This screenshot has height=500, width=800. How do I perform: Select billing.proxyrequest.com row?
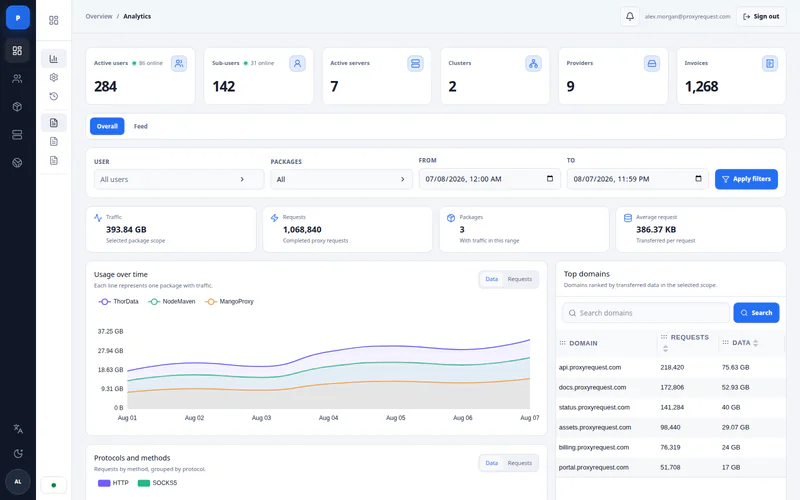[670, 447]
